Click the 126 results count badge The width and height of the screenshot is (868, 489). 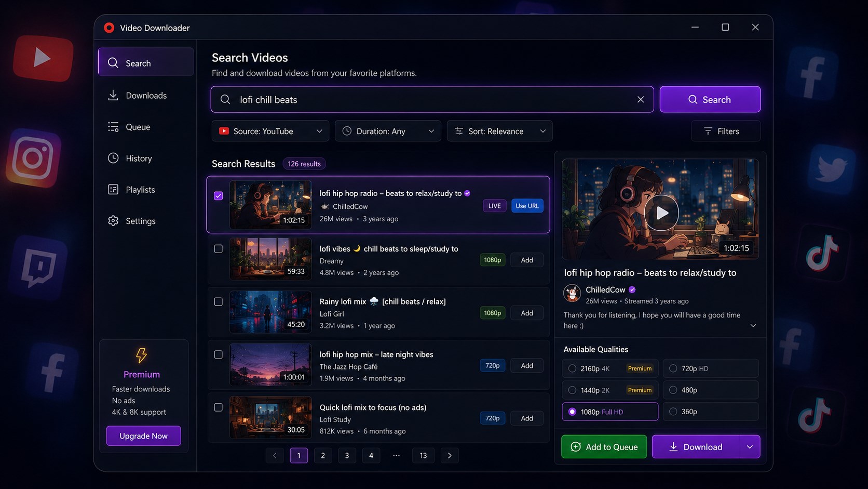click(304, 164)
